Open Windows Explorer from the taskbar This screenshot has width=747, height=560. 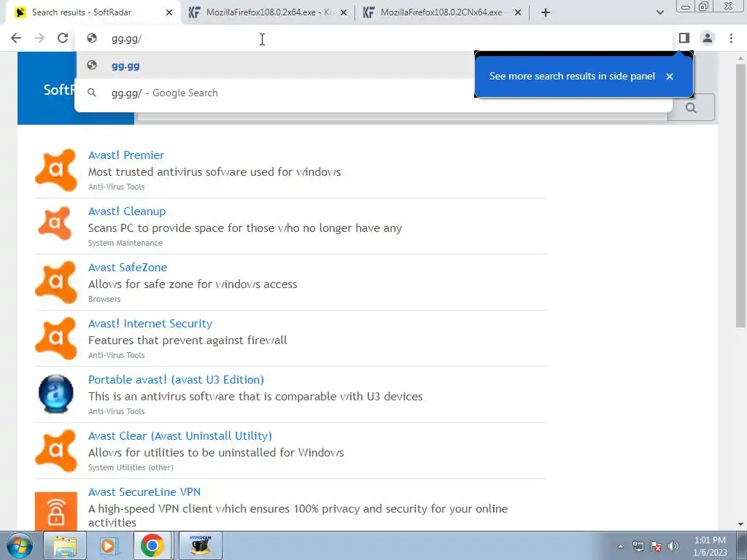(65, 545)
